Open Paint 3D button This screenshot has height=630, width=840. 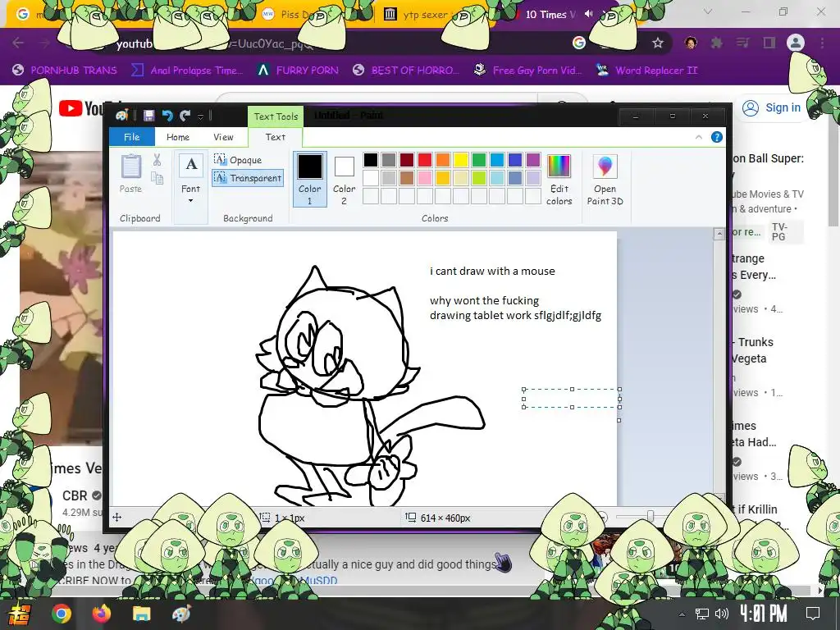click(x=605, y=180)
